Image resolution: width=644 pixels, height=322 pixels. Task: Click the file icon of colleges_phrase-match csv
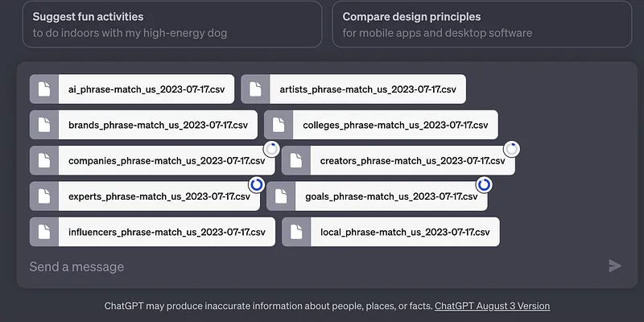pyautogui.click(x=279, y=125)
